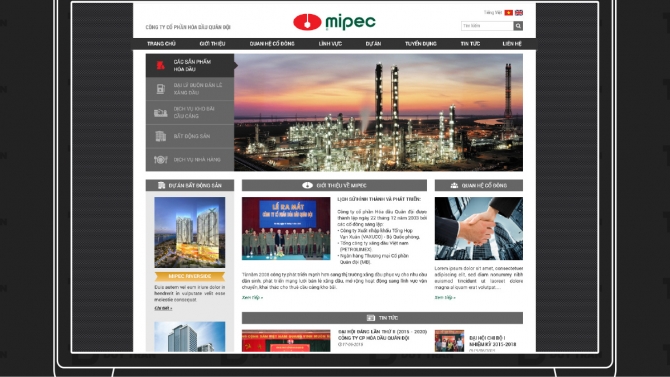Open the party congress news photo
The height and width of the screenshot is (377, 670).
[x=286, y=341]
